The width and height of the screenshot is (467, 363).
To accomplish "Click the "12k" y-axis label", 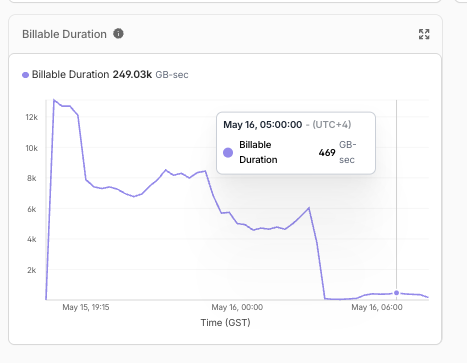I will tap(32, 117).
